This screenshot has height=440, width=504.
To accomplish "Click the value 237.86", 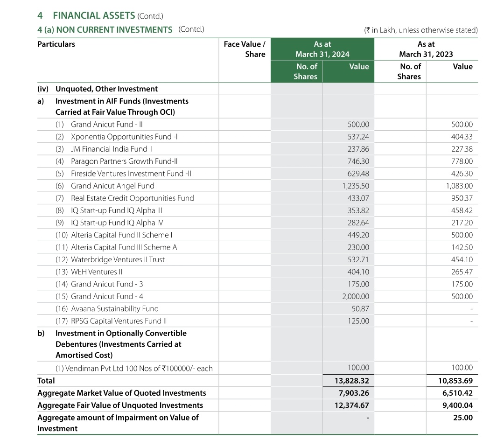I will 358,149.
